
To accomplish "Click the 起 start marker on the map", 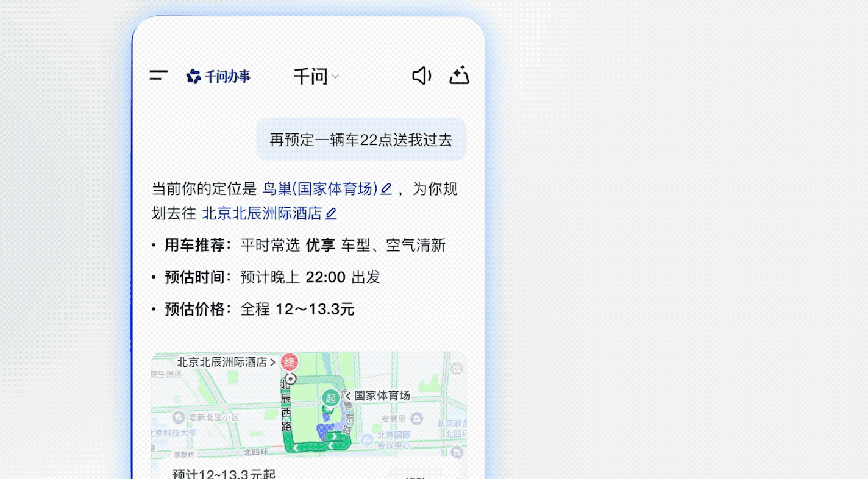I will pyautogui.click(x=331, y=397).
